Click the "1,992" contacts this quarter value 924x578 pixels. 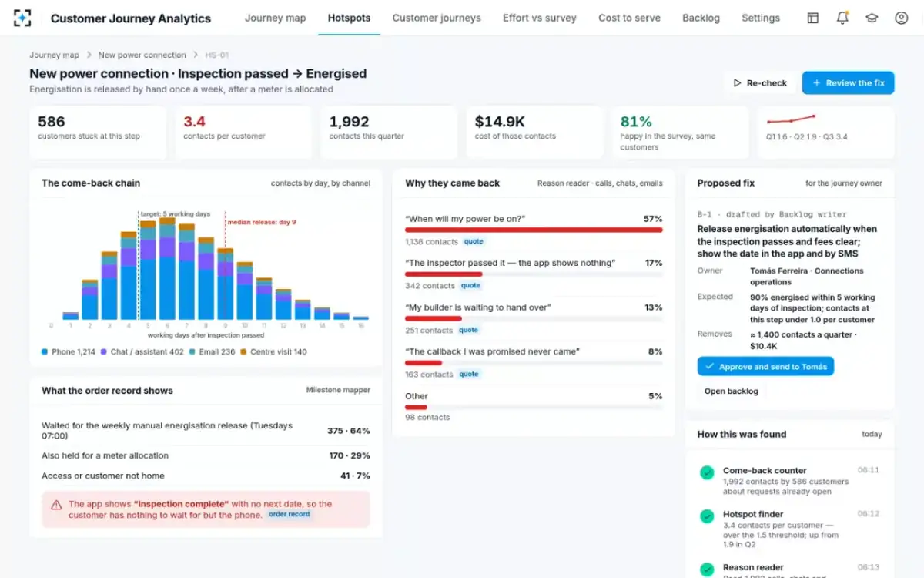coord(349,122)
